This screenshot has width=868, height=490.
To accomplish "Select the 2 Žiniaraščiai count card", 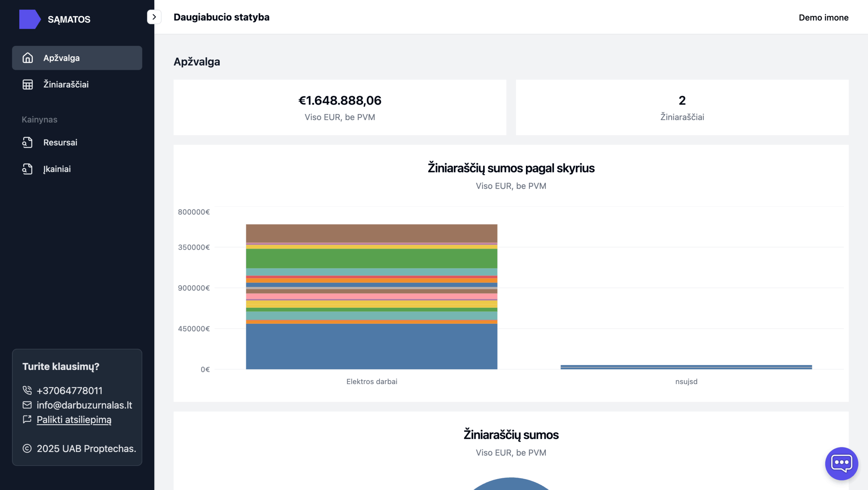I will tap(682, 108).
